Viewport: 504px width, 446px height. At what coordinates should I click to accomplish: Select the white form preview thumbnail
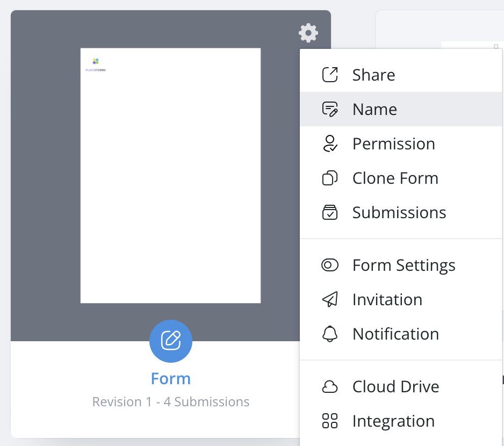pos(170,176)
